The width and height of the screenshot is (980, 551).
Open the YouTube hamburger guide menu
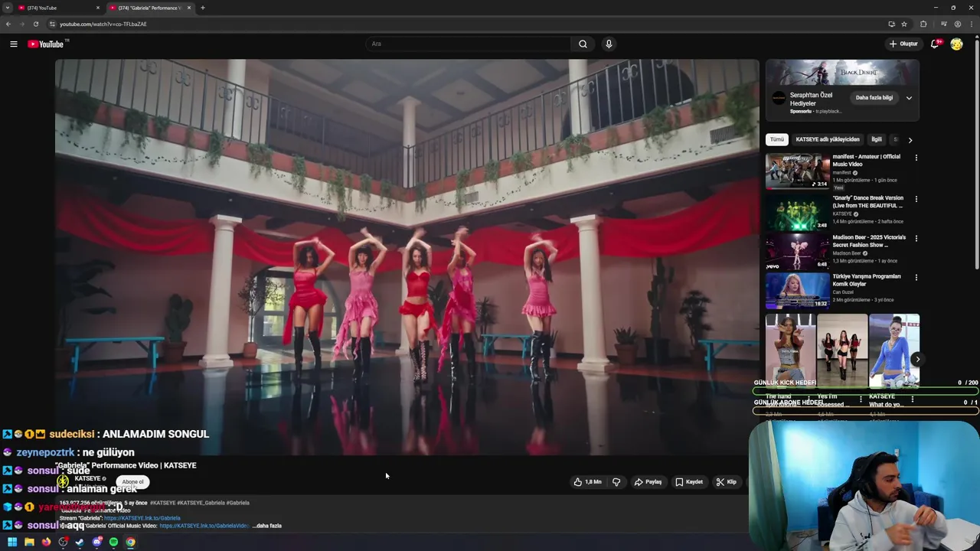[x=13, y=44]
